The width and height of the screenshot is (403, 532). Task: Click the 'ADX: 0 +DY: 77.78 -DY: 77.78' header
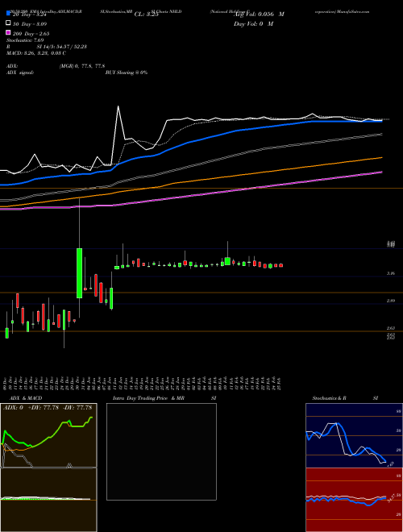(x=48, y=407)
